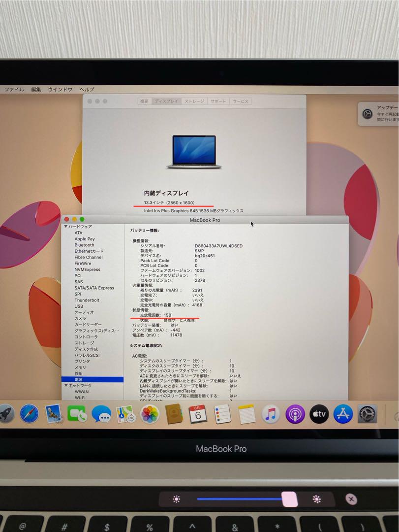Open ウインドウ menu
This screenshot has width=399, height=532.
click(61, 90)
